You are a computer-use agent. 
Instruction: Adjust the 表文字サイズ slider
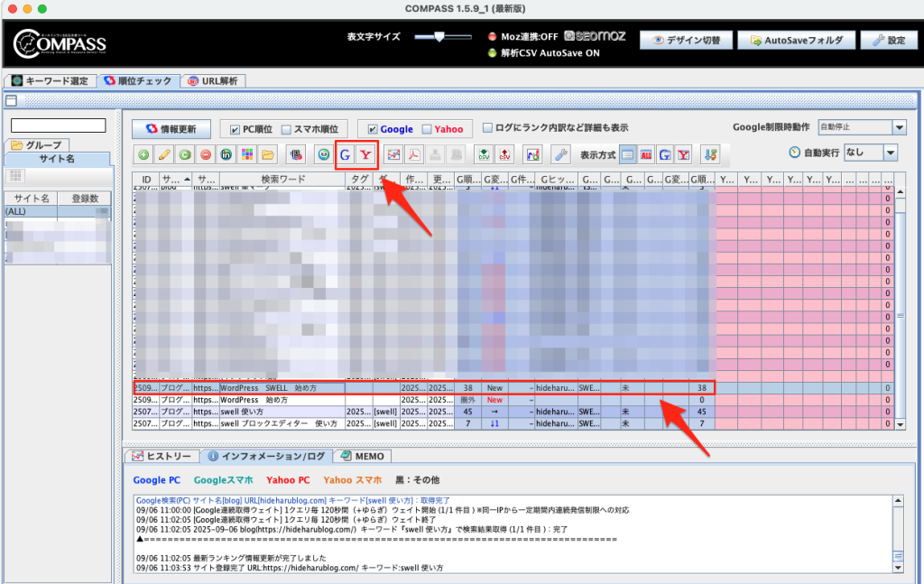439,37
